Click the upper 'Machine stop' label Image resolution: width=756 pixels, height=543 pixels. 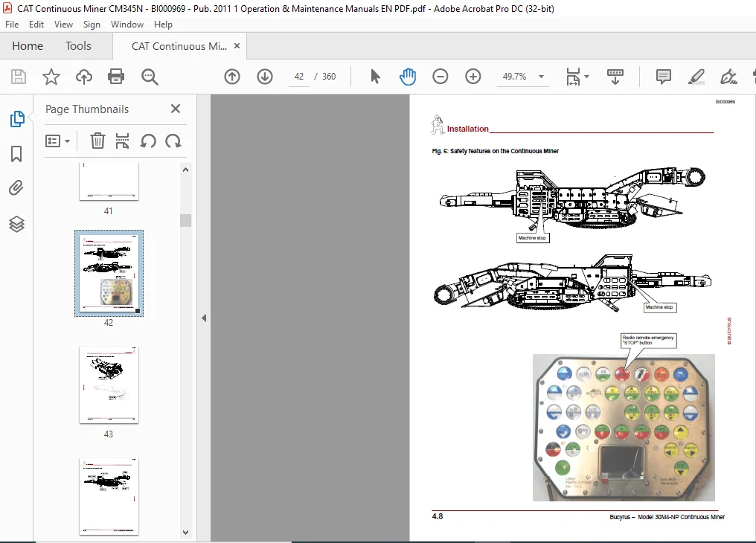coord(532,238)
